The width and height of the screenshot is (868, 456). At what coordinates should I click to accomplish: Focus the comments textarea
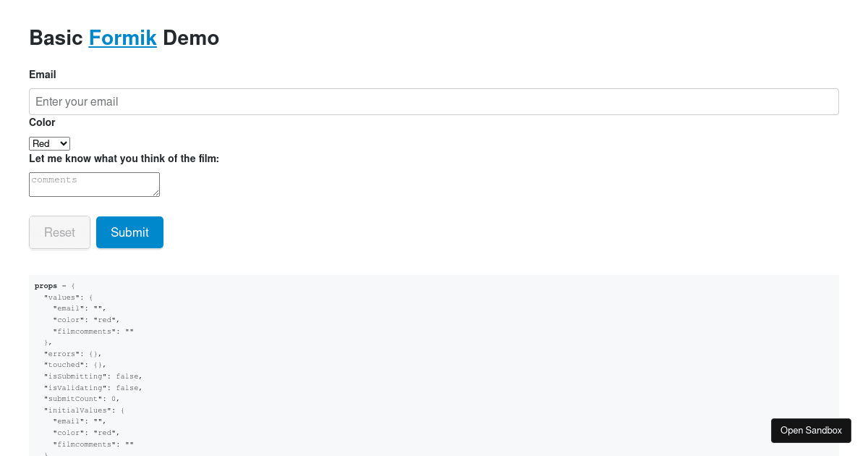click(x=94, y=184)
